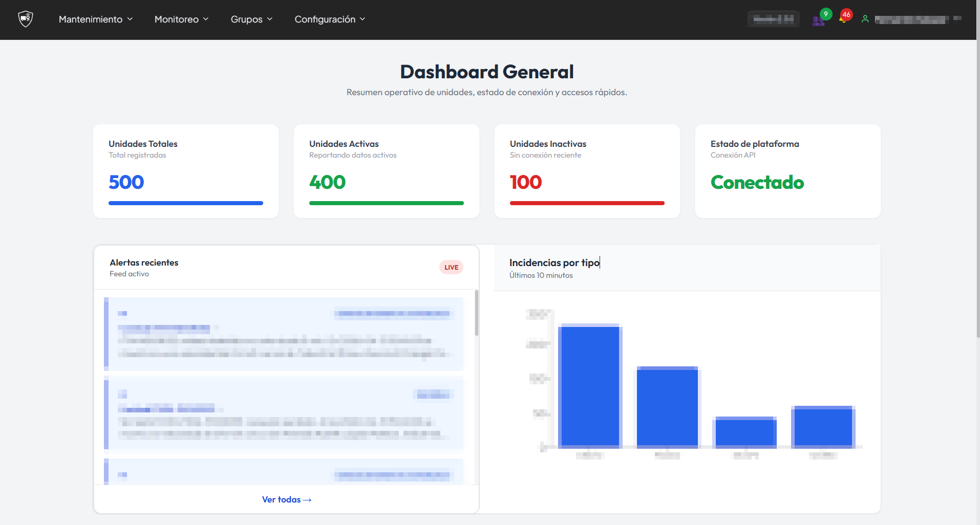Select the Unidades Inactivas card

(587, 171)
